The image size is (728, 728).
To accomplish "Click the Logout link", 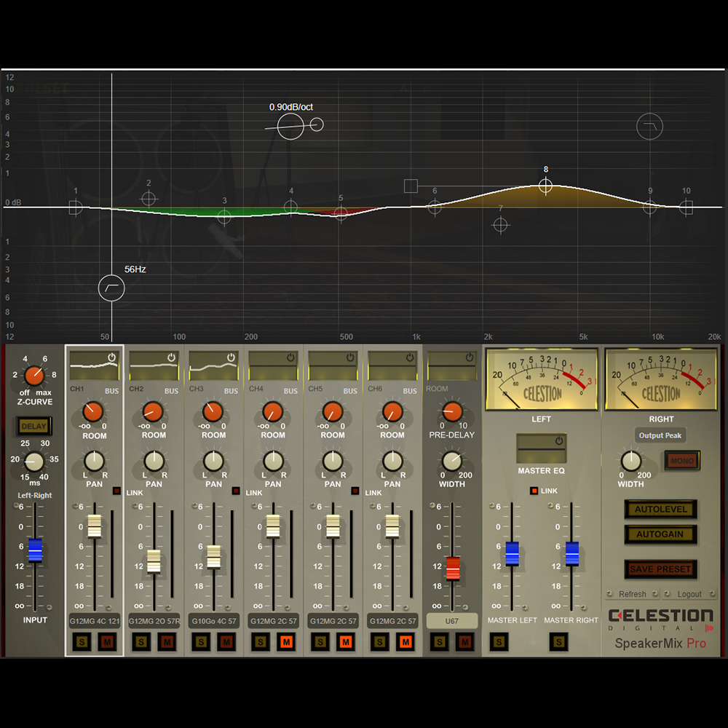I will coord(689,594).
